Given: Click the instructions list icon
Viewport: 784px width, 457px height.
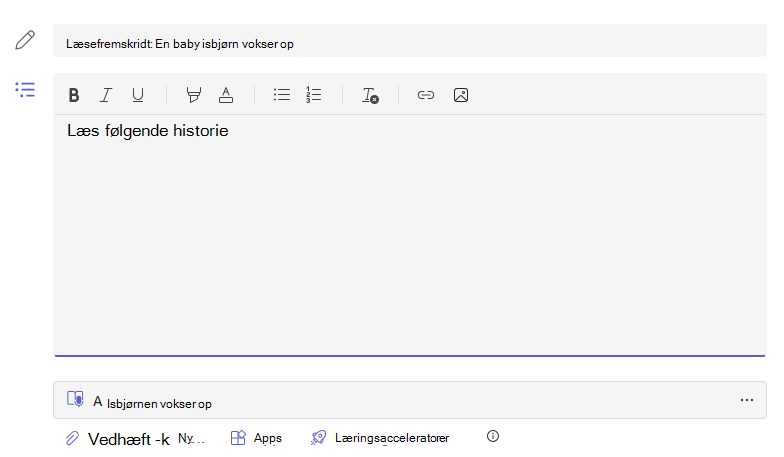Looking at the screenshot, I should [x=25, y=90].
